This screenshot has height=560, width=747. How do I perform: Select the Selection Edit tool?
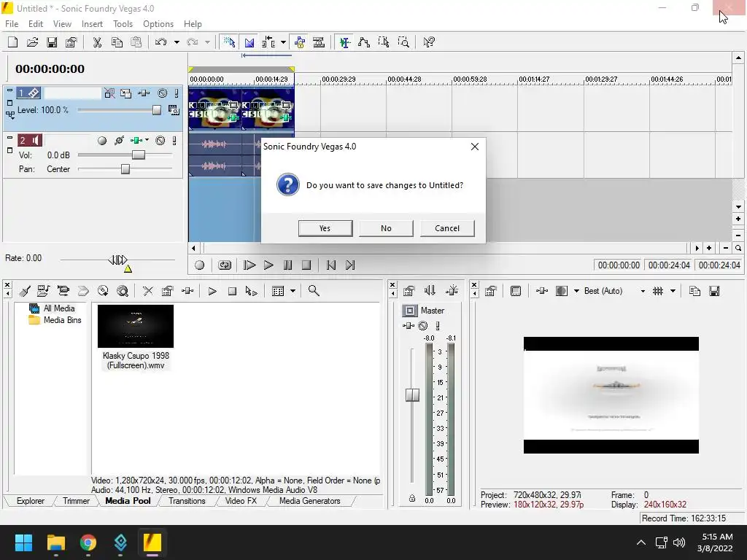pyautogui.click(x=384, y=42)
